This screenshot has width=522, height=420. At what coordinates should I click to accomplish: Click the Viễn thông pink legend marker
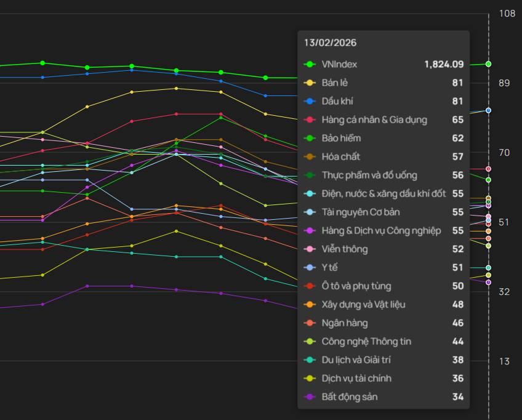point(310,249)
